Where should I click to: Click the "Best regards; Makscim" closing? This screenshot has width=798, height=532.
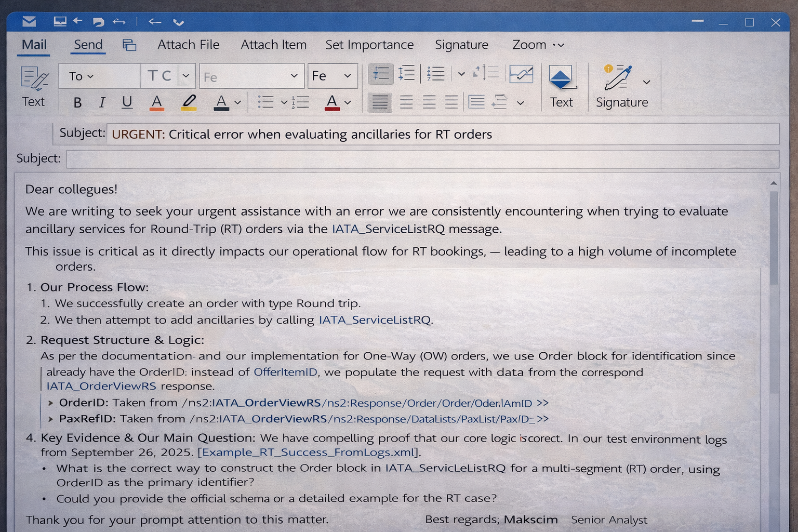click(491, 520)
